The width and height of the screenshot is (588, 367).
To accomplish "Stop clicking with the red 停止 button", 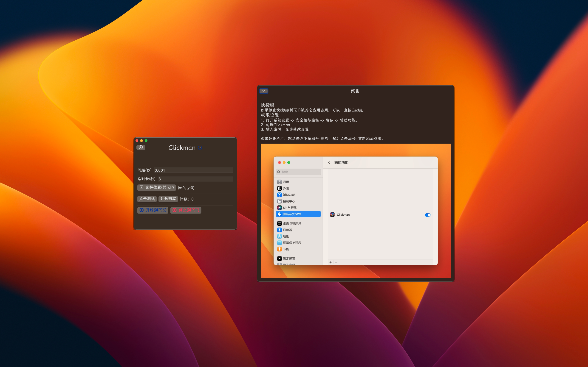I will click(186, 210).
